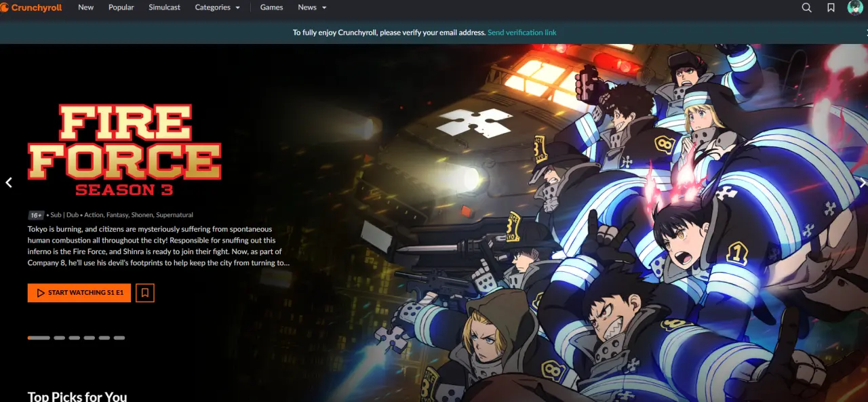The image size is (868, 402).
Task: Select the fifth carousel indicator
Action: point(104,338)
